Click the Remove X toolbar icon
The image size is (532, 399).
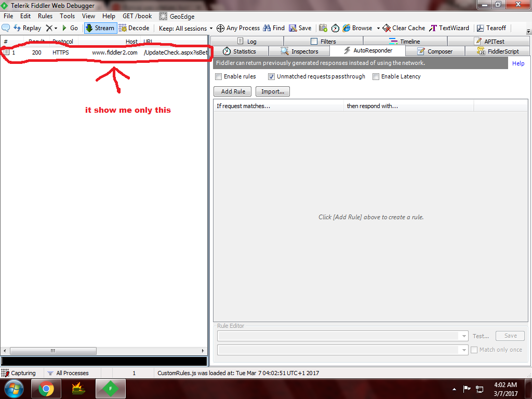[49, 28]
